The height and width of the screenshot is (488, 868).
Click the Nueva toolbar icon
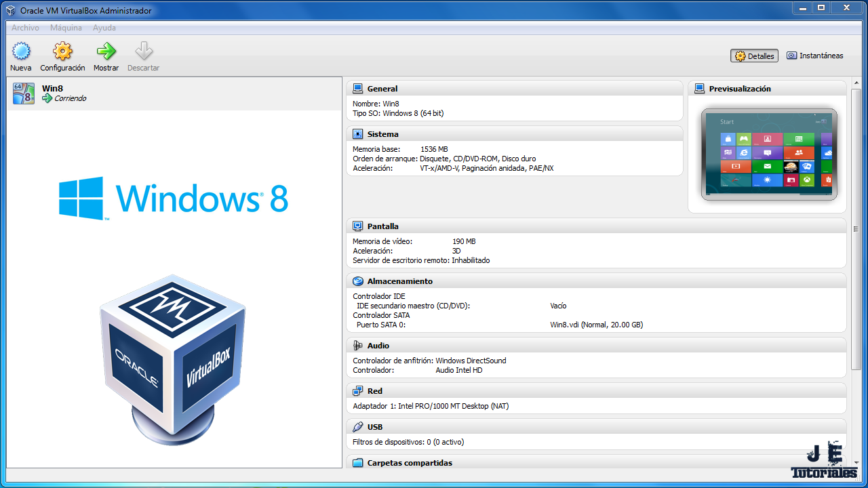pyautogui.click(x=21, y=51)
